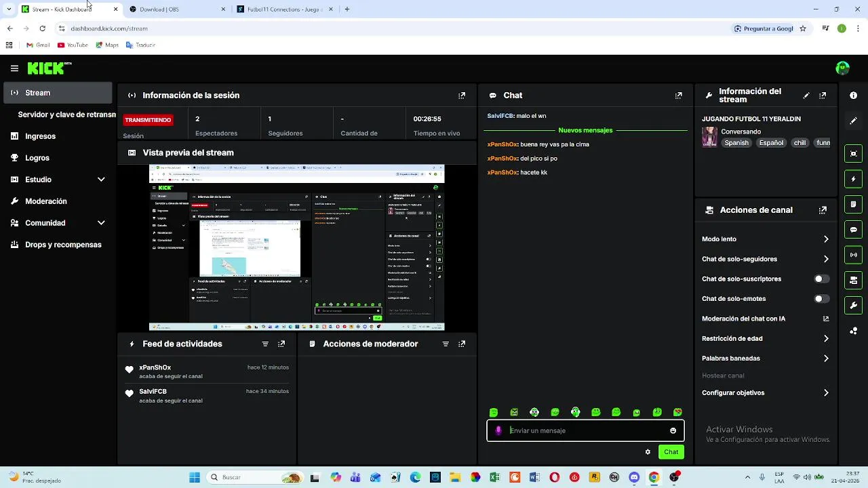The width and height of the screenshot is (868, 488).
Task: Toggle moderator actions widget document icon
Action: pyautogui.click(x=854, y=204)
